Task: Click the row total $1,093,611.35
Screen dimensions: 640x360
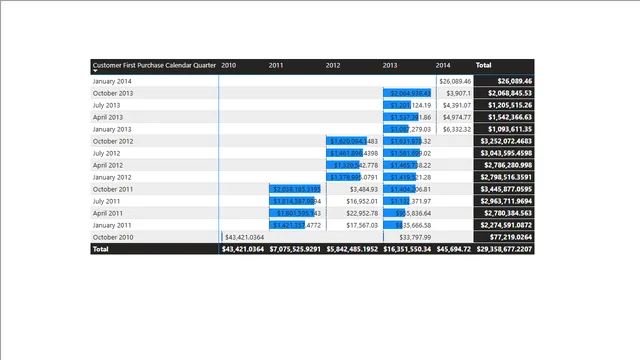Action: pyautogui.click(x=510, y=129)
